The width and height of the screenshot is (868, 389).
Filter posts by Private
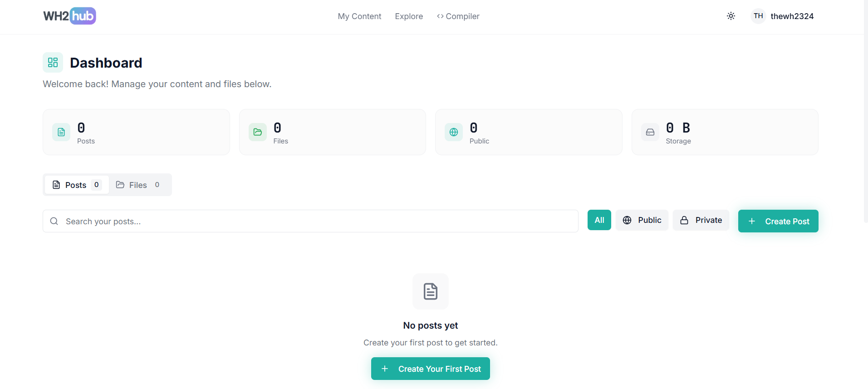[x=701, y=220]
